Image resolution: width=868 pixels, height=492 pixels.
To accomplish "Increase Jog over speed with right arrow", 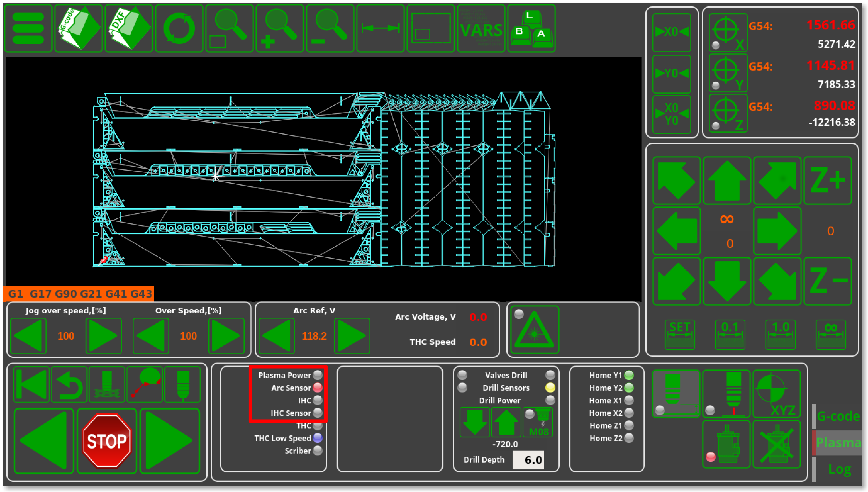I will coord(104,336).
